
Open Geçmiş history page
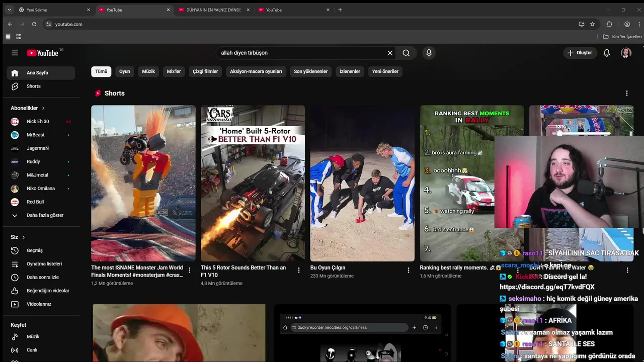click(x=41, y=250)
